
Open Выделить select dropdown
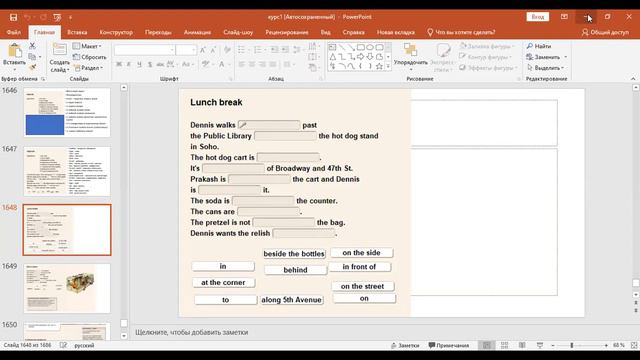pos(545,68)
